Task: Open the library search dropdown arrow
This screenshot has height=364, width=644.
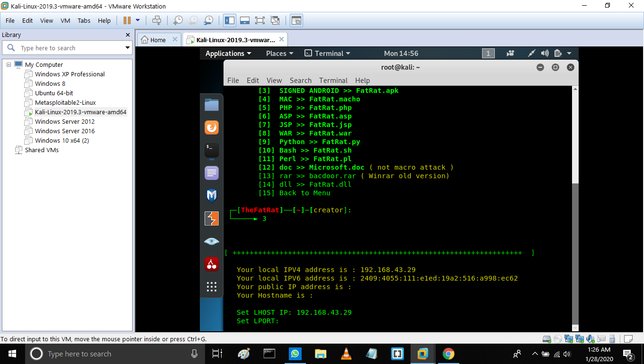Action: [x=127, y=48]
